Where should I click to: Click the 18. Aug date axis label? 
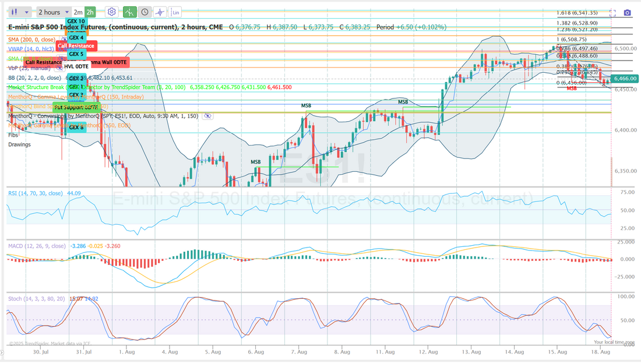601,352
